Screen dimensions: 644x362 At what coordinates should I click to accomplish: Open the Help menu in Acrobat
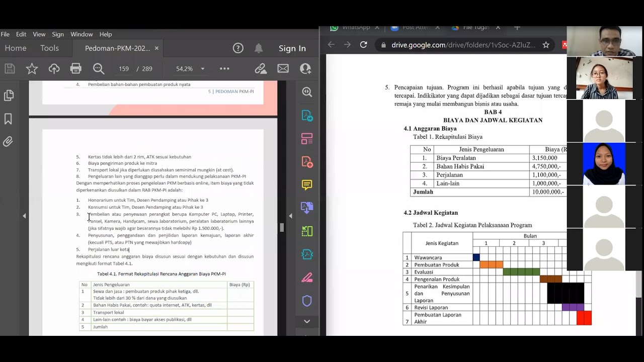pos(106,34)
